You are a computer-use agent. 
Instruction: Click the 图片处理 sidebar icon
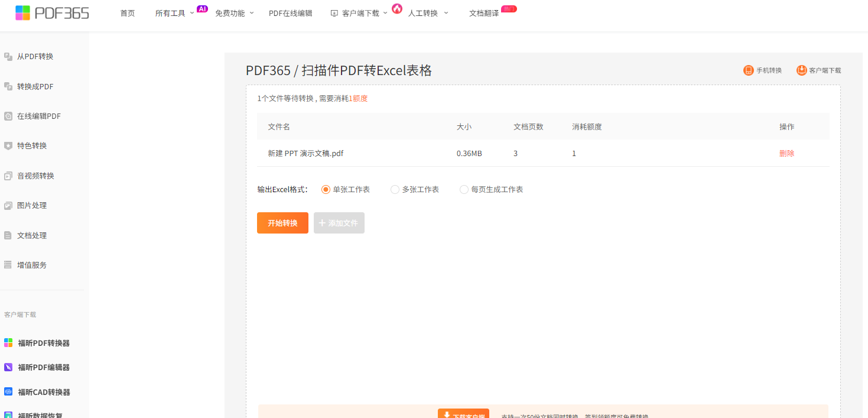coord(8,206)
